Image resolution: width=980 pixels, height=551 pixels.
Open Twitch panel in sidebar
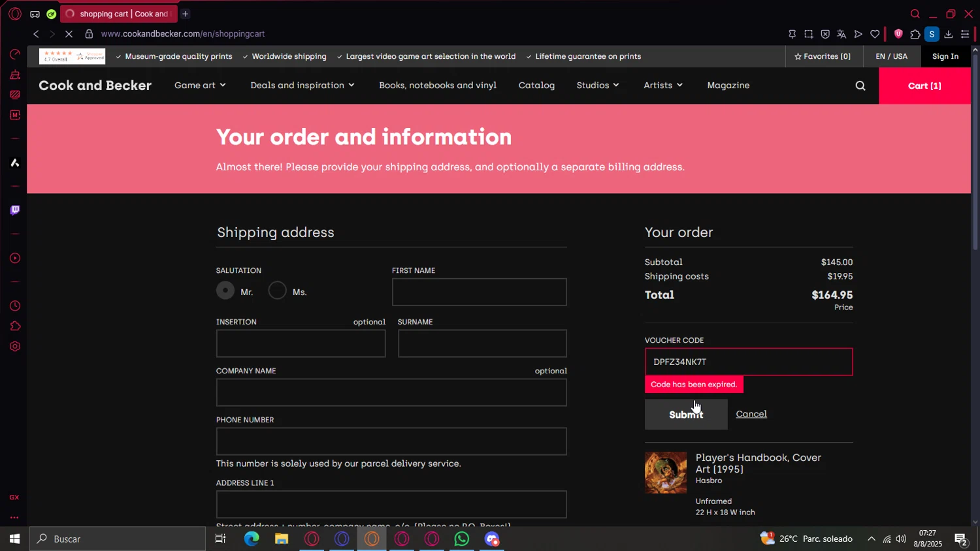(14, 210)
